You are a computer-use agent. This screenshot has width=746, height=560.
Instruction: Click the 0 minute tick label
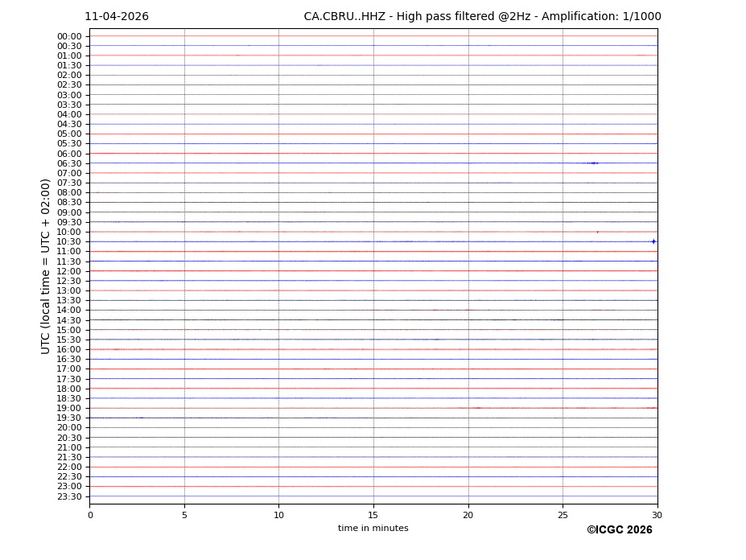point(90,515)
